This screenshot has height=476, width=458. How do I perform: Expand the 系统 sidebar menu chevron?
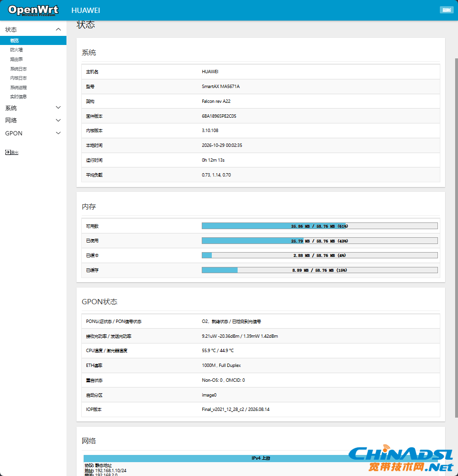pos(58,108)
